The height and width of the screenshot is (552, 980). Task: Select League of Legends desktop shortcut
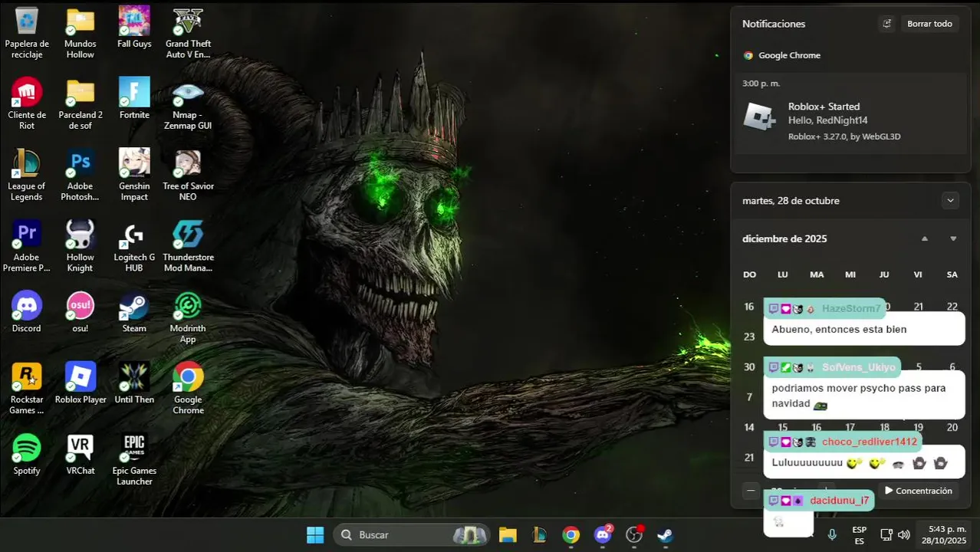[27, 175]
